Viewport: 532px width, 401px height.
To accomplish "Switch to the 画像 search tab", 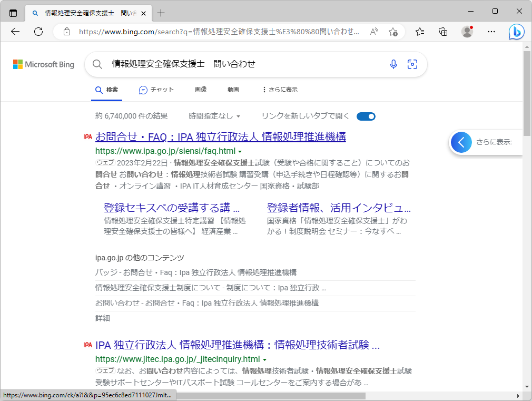I will pos(201,90).
